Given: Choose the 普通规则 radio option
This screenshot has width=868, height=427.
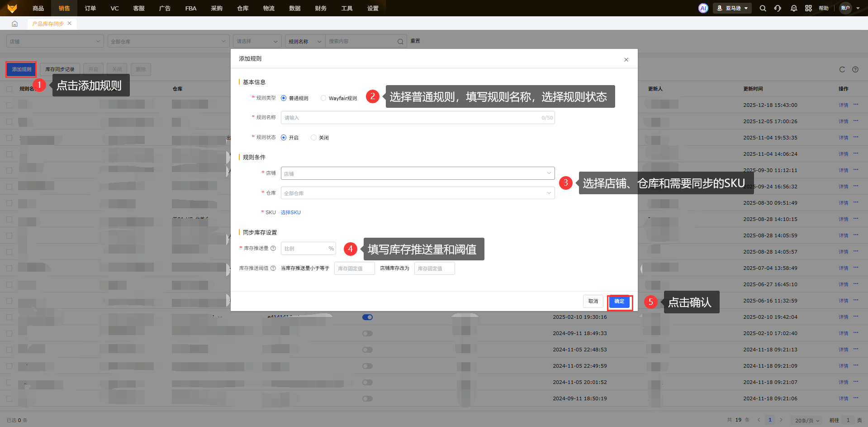Looking at the screenshot, I should 284,98.
